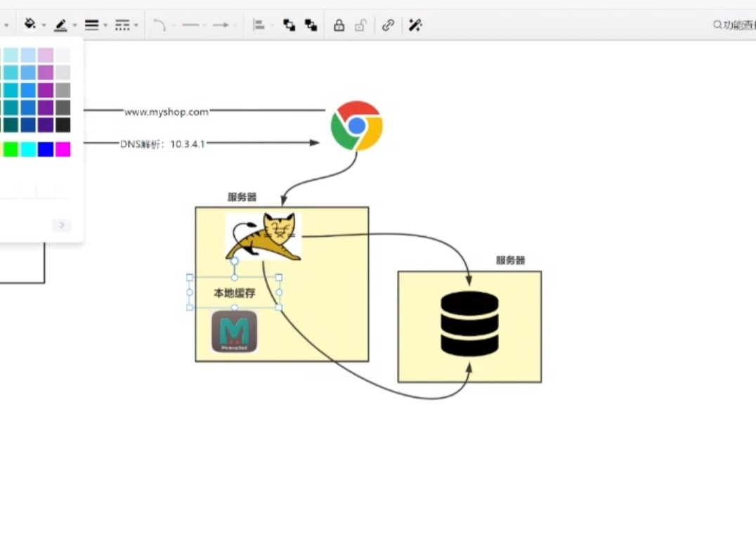The image size is (756, 549).
Task: Click the align shapes icon
Action: [259, 25]
